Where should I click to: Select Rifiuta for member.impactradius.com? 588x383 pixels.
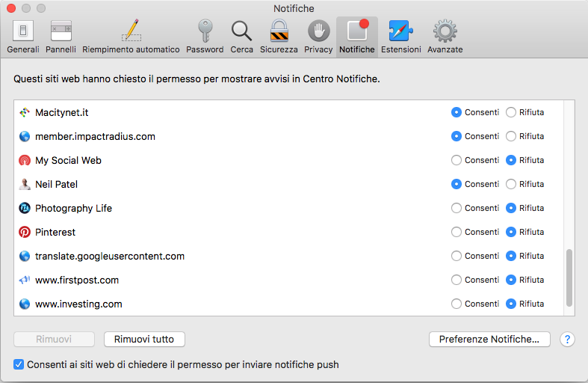511,136
